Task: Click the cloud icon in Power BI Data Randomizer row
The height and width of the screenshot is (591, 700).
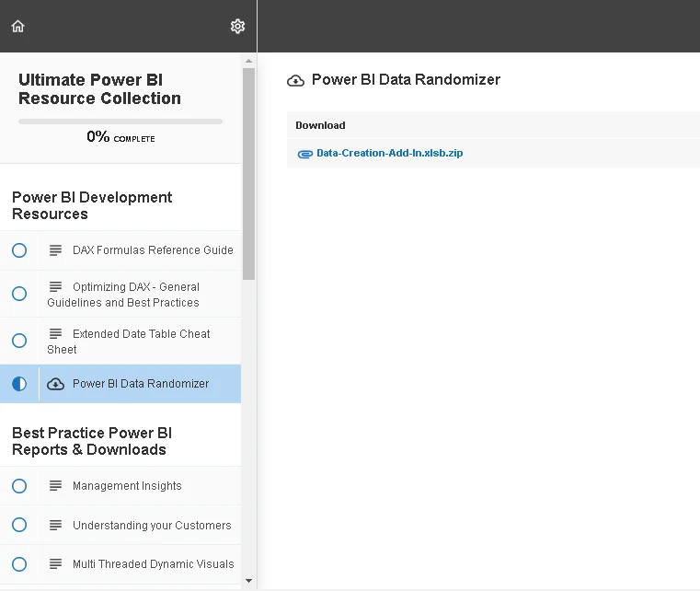Action: pyautogui.click(x=56, y=384)
